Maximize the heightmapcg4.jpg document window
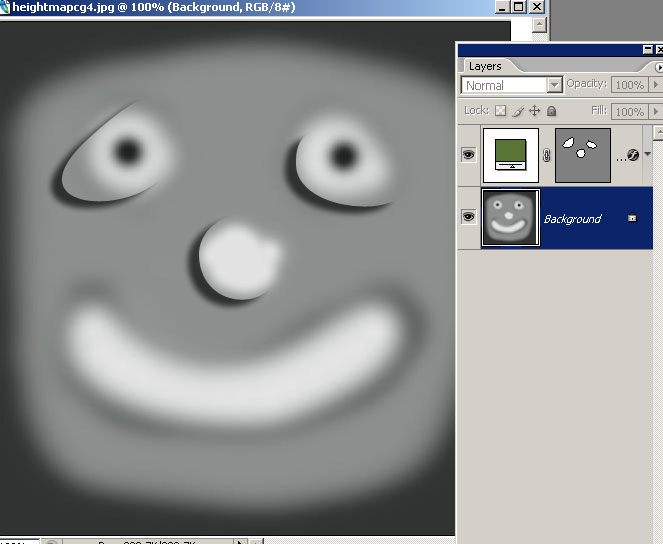 tap(519, 7)
